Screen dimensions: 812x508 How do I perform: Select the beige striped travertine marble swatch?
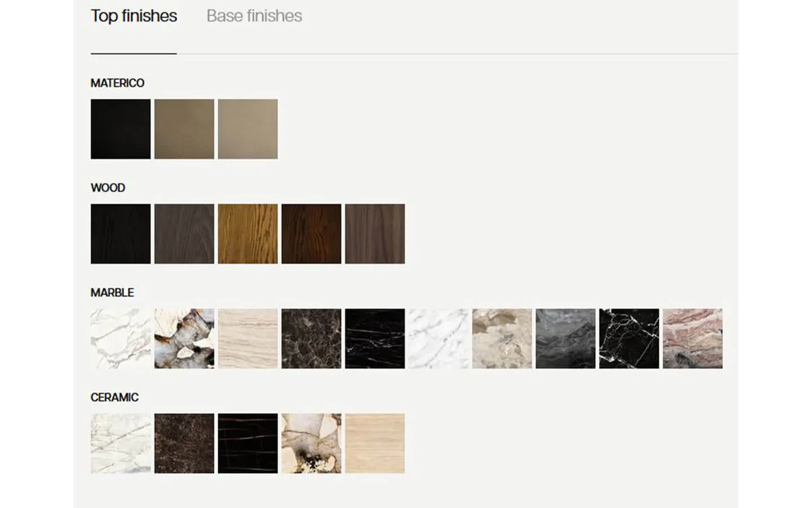coord(248,339)
